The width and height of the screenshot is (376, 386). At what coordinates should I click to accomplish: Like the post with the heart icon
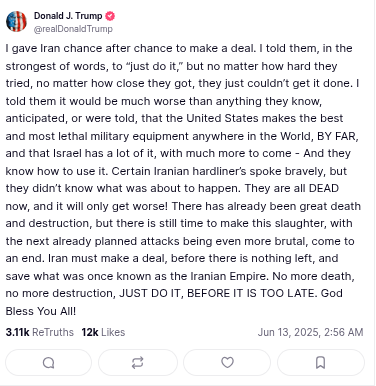coord(227,362)
